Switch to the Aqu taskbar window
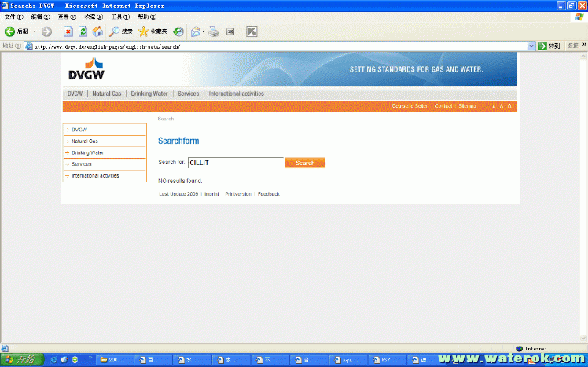 tap(347, 360)
